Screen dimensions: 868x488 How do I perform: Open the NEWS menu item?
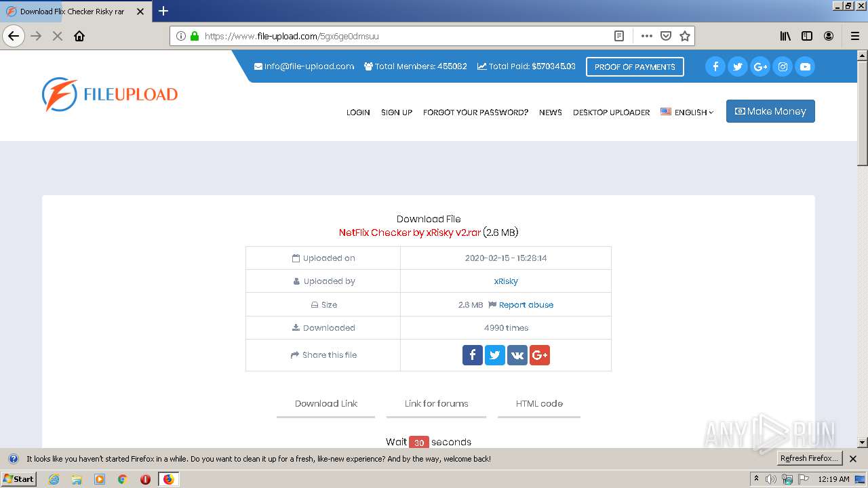tap(551, 113)
